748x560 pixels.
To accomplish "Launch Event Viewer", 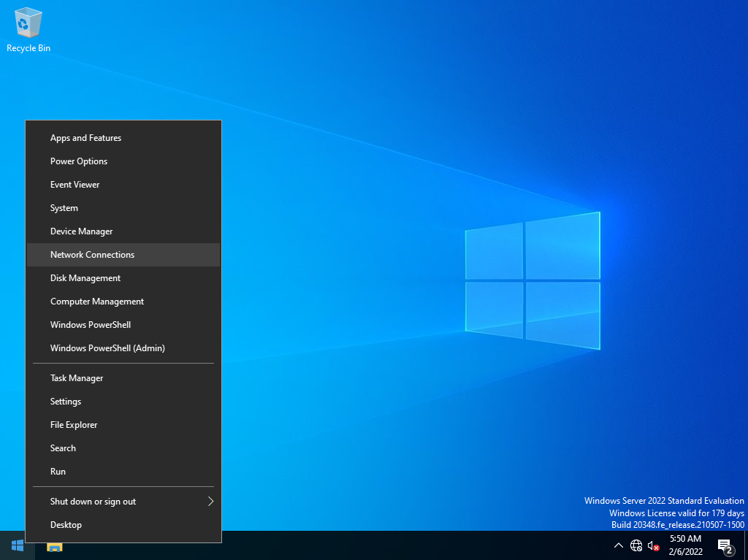I will tap(123, 185).
